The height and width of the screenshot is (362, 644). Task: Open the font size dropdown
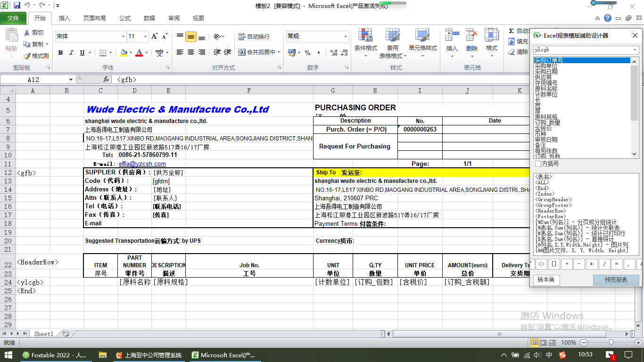[x=146, y=36]
